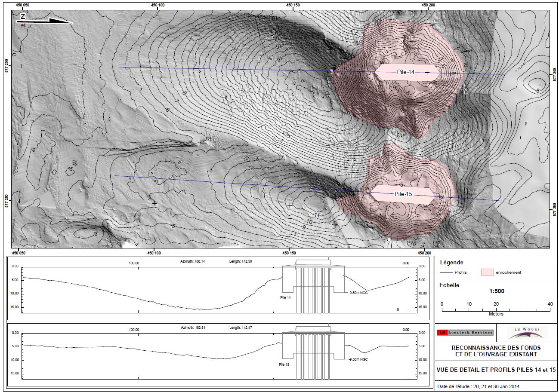Click the "Date de l'étude" line
This screenshot has width=559, height=392.
(479, 386)
